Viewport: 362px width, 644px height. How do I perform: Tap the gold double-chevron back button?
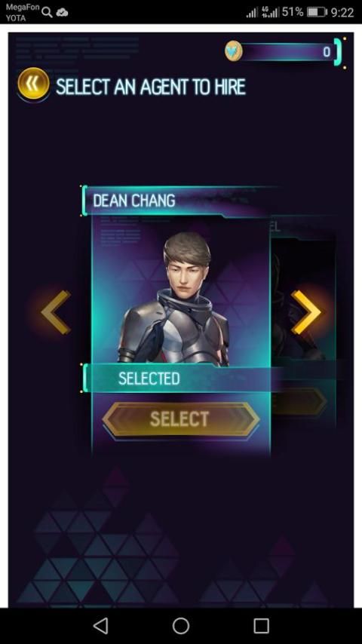[x=33, y=84]
